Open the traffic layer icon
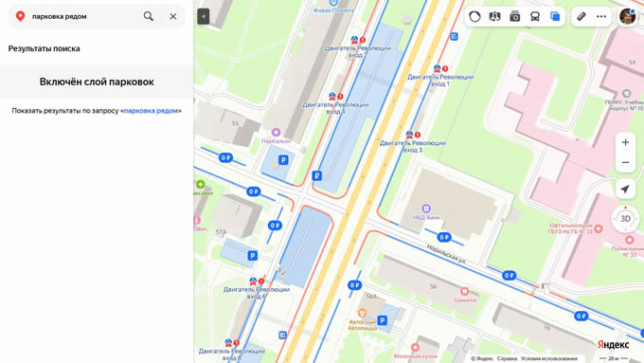 pyautogui.click(x=474, y=16)
